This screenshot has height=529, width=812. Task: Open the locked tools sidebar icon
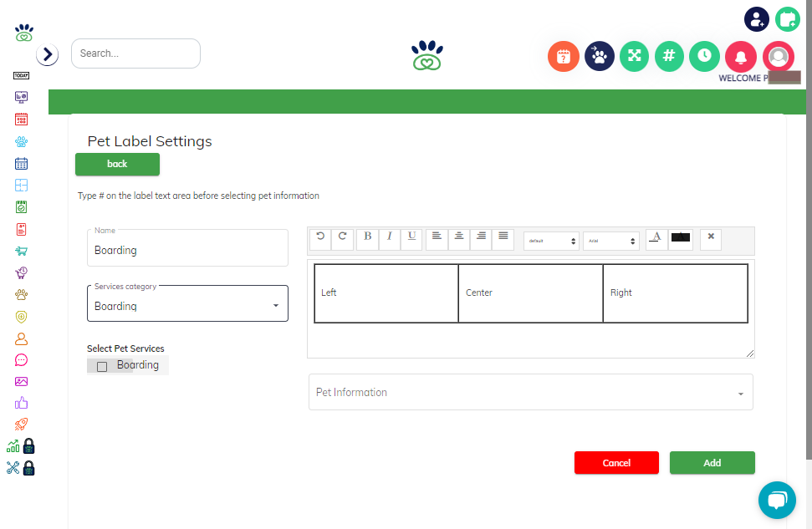click(x=21, y=468)
